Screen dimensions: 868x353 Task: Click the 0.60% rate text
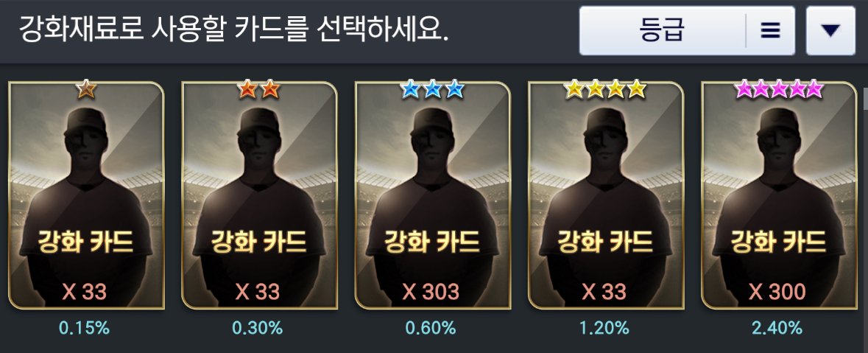coord(431,328)
